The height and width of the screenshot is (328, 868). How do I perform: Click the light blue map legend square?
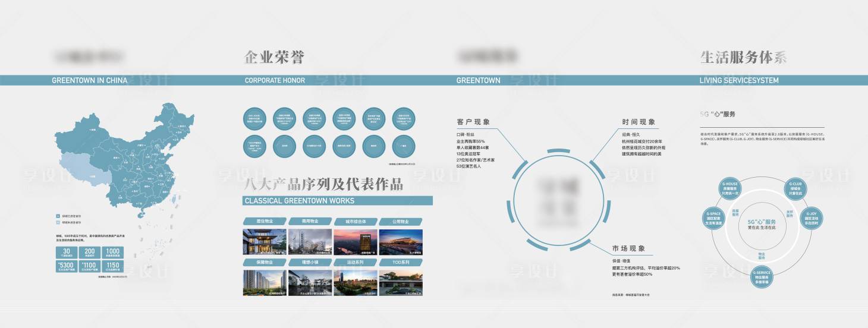tap(58, 222)
